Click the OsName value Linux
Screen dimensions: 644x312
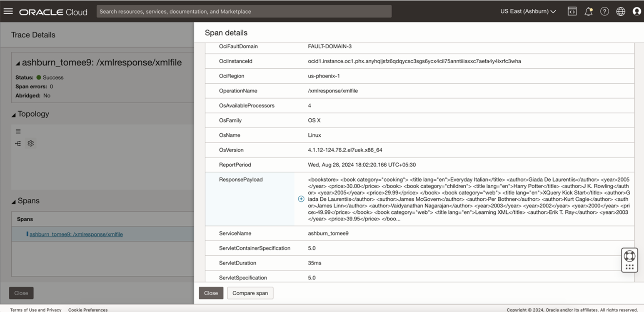tap(315, 135)
